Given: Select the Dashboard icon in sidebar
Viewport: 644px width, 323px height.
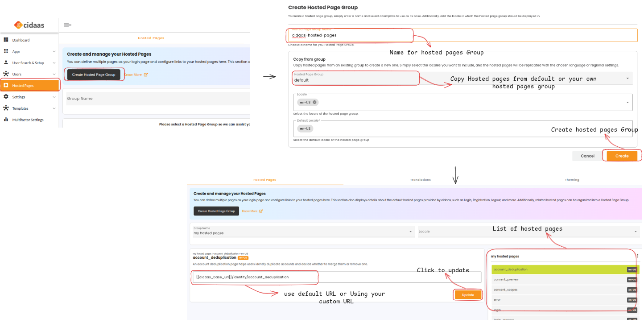Looking at the screenshot, I should [x=6, y=40].
